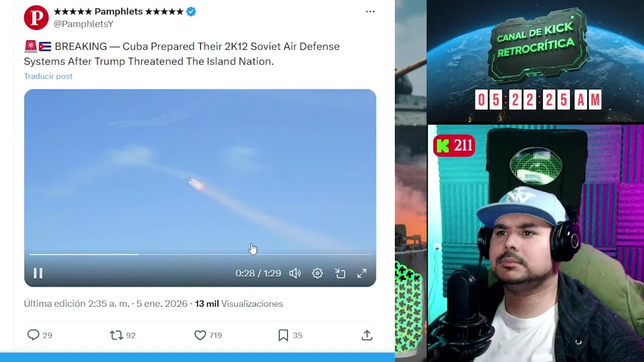
Task: Bookmark this post
Action: (x=283, y=335)
